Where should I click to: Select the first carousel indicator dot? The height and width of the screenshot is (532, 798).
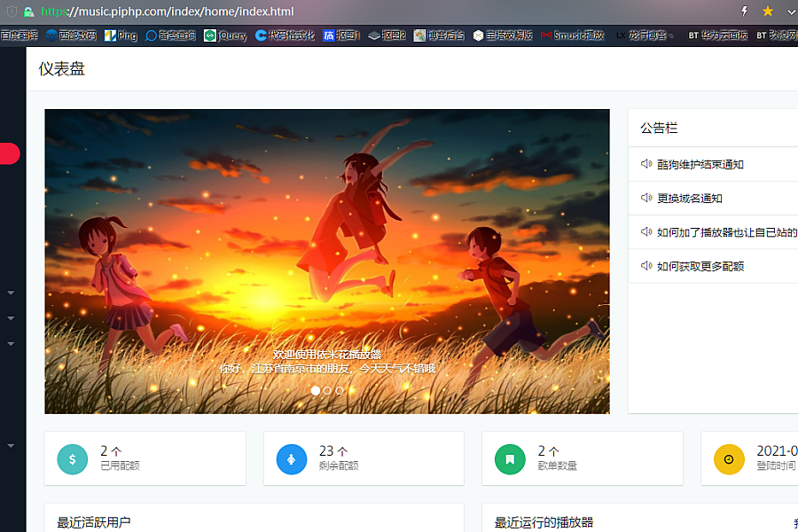coord(316,390)
